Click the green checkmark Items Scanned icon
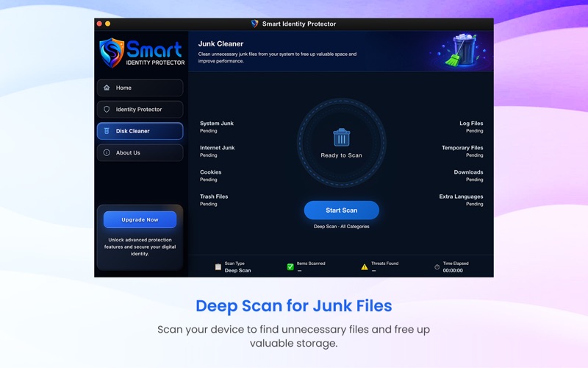The width and height of the screenshot is (588, 368). tap(290, 267)
